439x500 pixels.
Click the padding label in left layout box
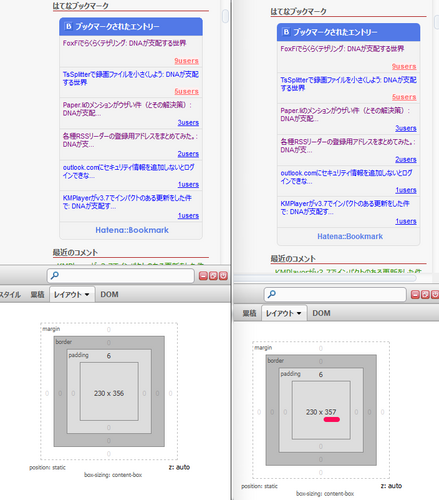coord(79,355)
